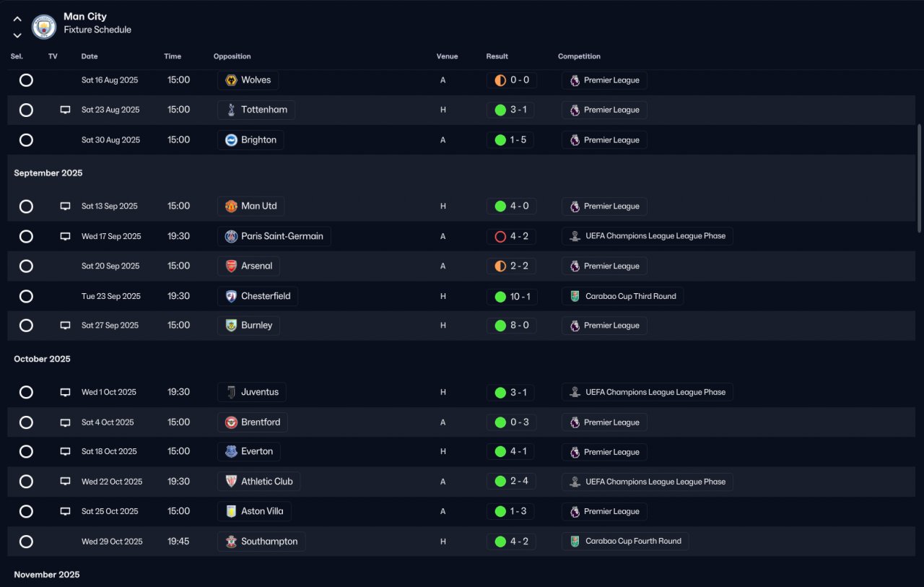The height and width of the screenshot is (587, 924).
Task: Click the Chesterfield Carabao Cup trophy icon
Action: (575, 296)
